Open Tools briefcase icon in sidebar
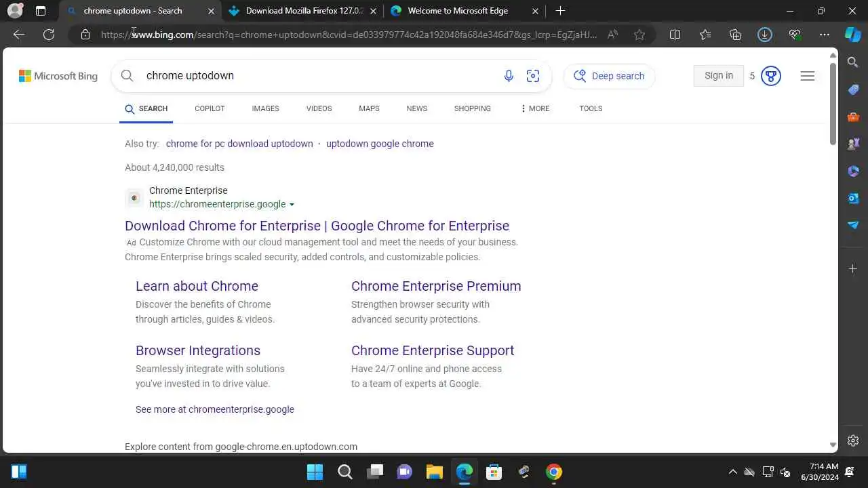868x488 pixels. pos(853,117)
